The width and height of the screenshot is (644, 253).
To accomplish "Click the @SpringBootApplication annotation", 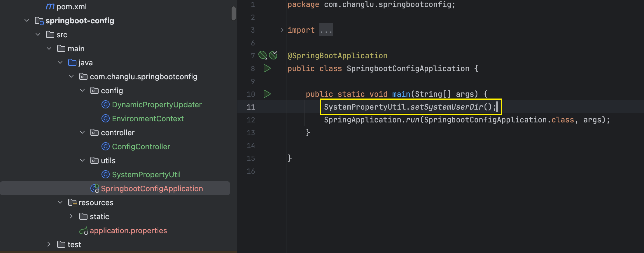I will tap(337, 56).
